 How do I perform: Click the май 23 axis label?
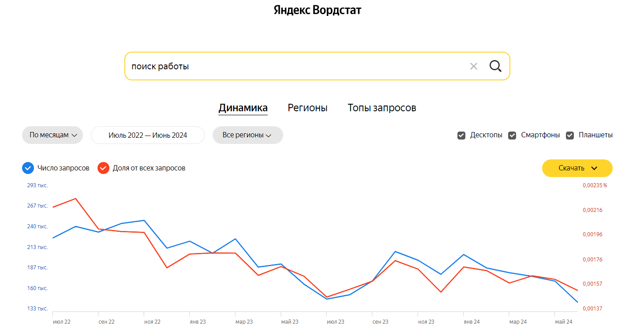click(290, 322)
